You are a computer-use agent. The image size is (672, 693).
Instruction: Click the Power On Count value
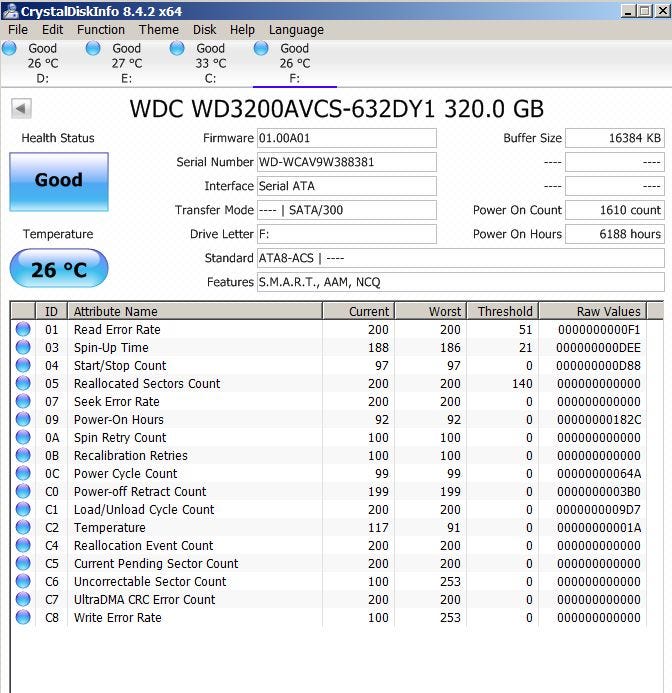[615, 210]
